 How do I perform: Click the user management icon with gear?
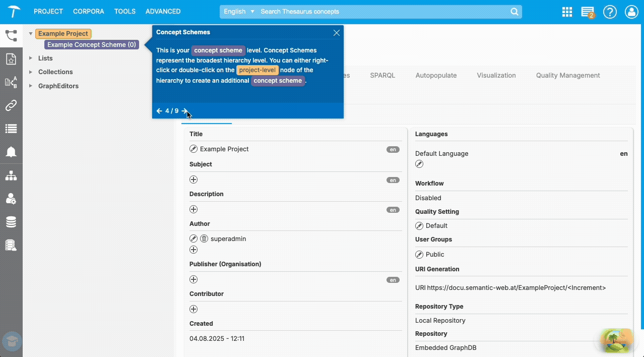coord(11,199)
